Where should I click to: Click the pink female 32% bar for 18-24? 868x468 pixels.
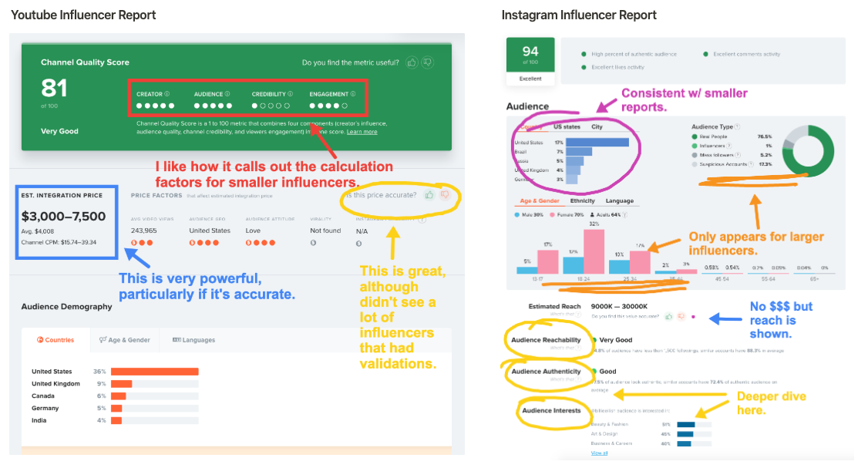point(594,251)
